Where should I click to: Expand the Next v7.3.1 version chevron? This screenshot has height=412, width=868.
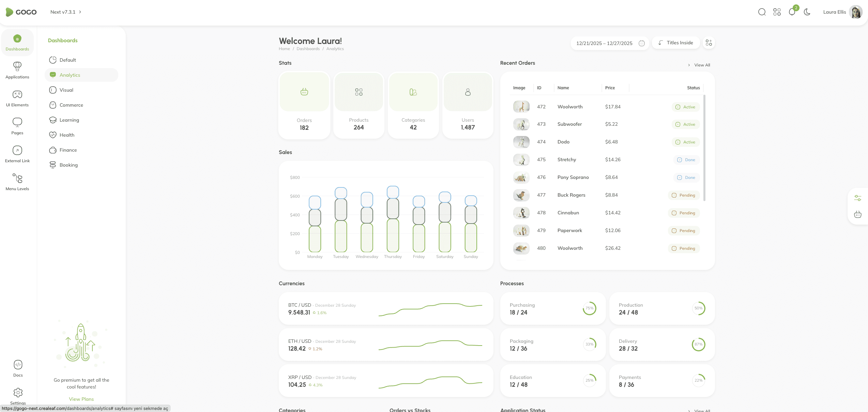click(80, 12)
